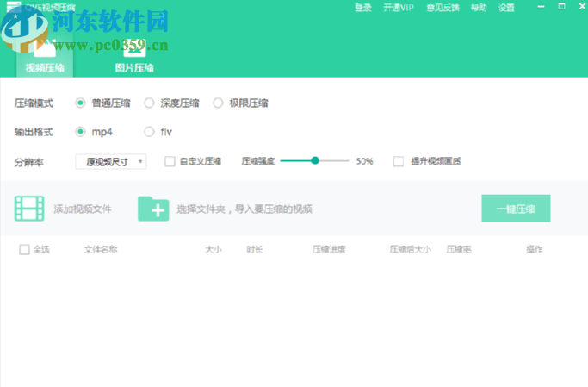Open the 帮助 help item
The width and height of the screenshot is (588, 387).
point(479,8)
